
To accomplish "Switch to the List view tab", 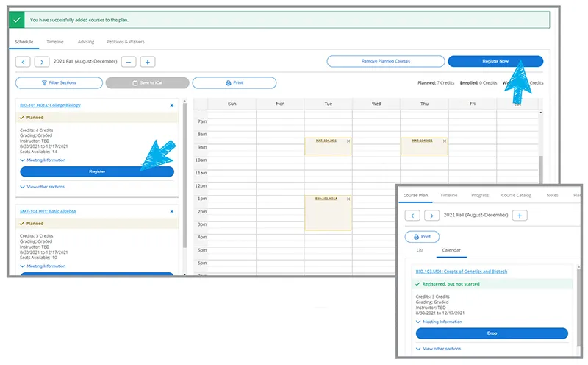I will 420,250.
